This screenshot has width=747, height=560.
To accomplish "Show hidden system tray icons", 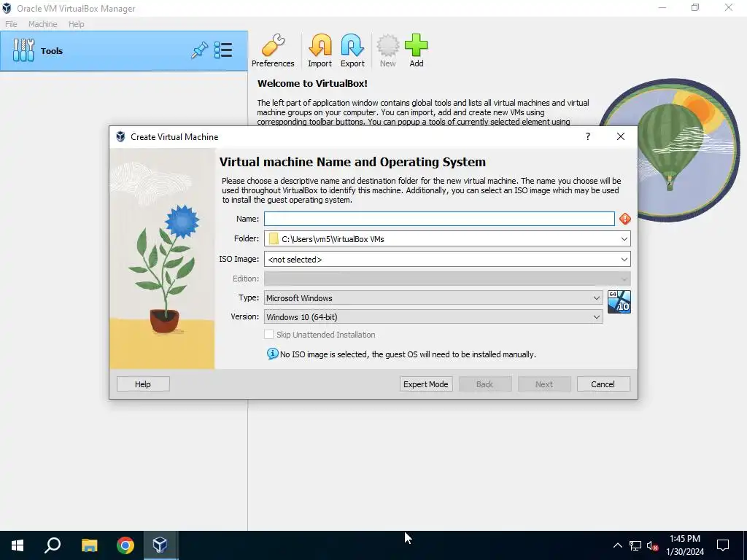I will pyautogui.click(x=617, y=545).
